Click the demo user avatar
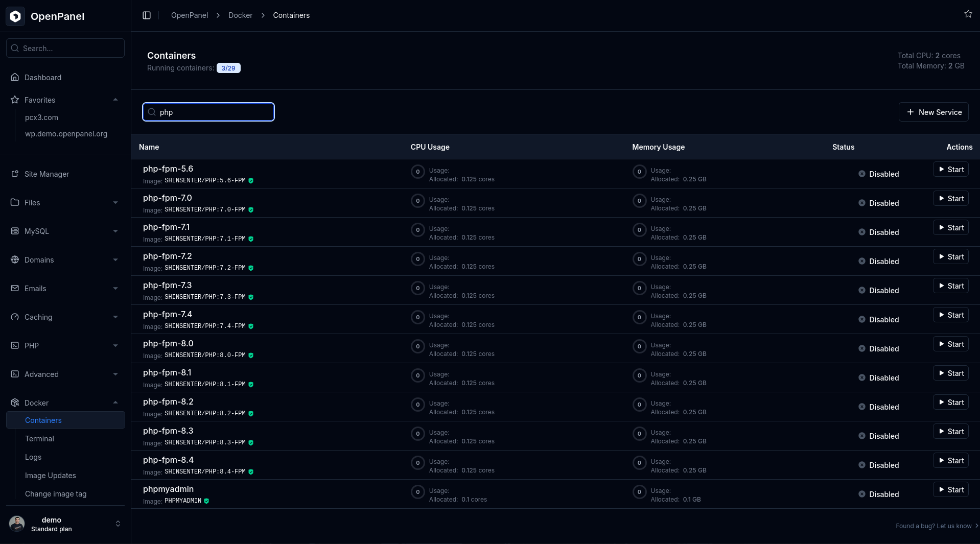The height and width of the screenshot is (544, 980). (17, 524)
